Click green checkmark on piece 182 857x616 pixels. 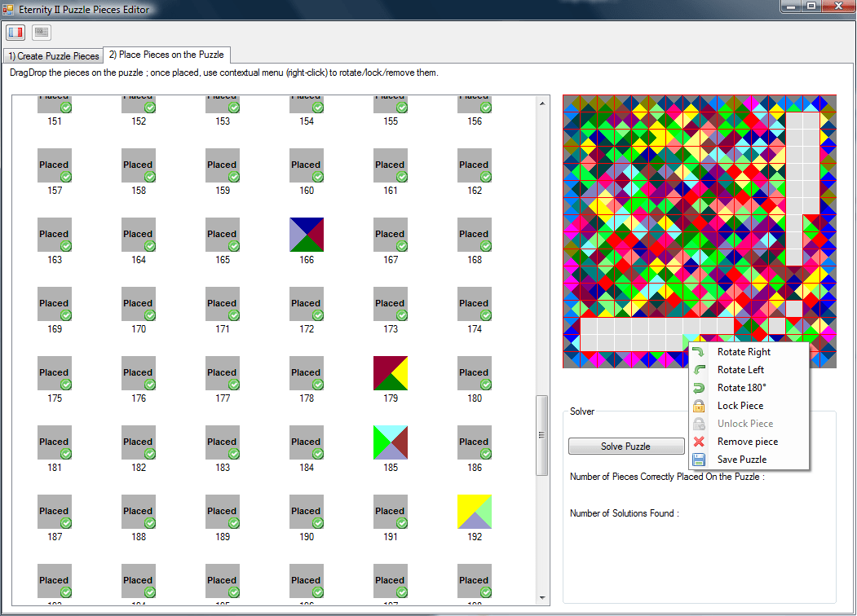pyautogui.click(x=150, y=454)
